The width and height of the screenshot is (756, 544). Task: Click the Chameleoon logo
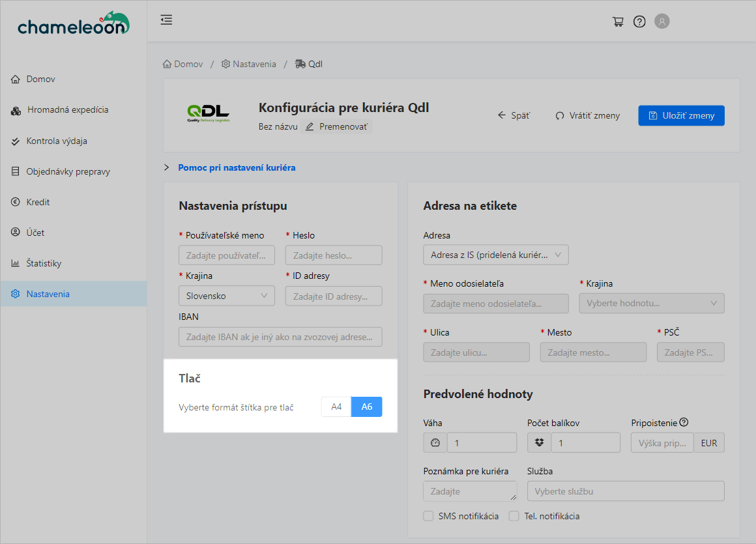pyautogui.click(x=73, y=23)
